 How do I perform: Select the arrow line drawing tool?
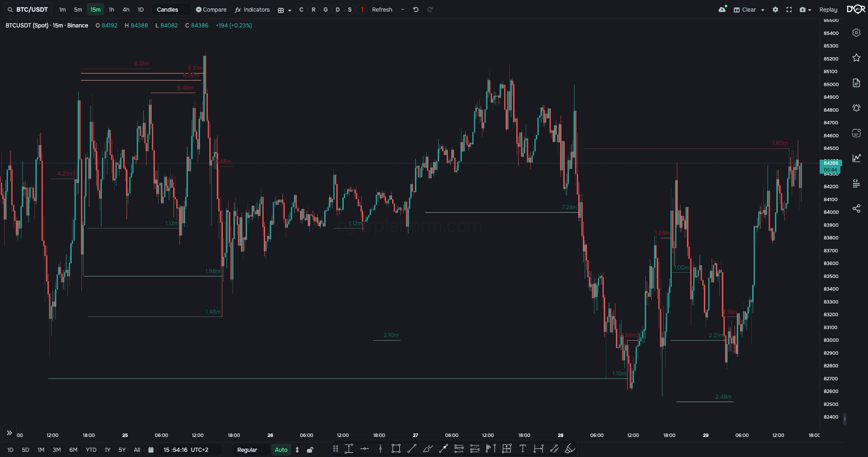click(x=443, y=449)
